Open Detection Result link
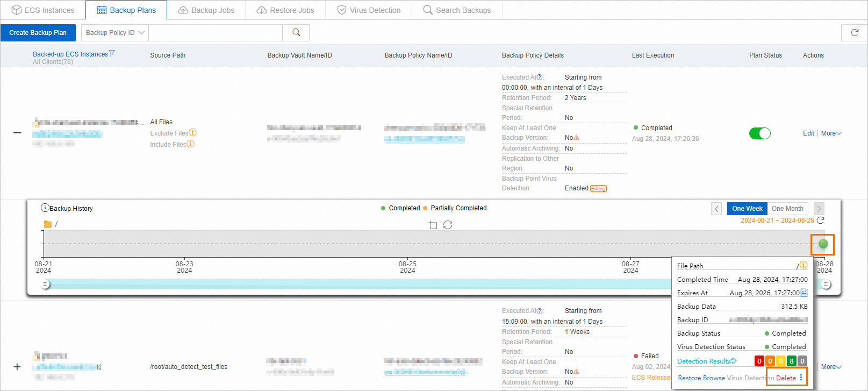Viewport: 868px width, 391px height. pyautogui.click(x=707, y=361)
